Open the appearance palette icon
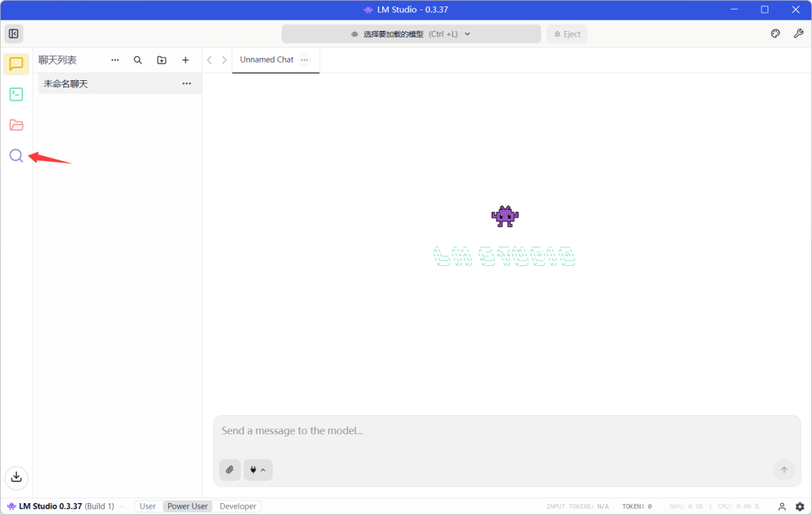 point(776,33)
